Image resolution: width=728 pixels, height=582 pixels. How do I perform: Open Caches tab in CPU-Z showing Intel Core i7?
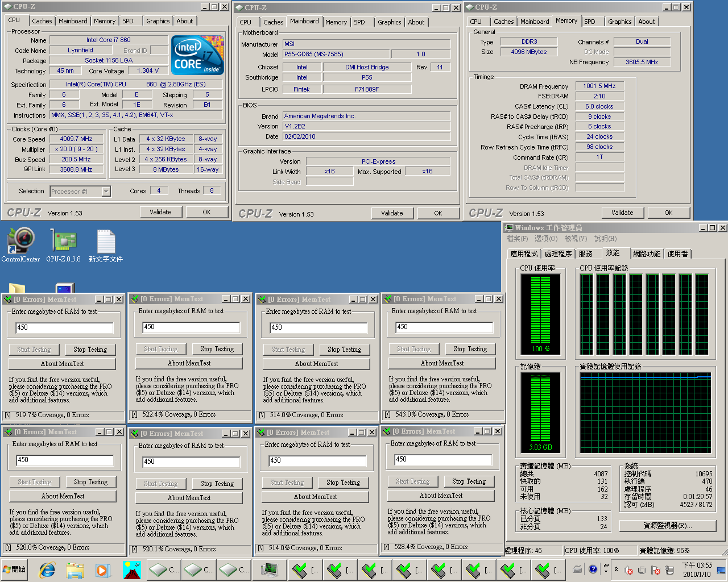click(42, 21)
